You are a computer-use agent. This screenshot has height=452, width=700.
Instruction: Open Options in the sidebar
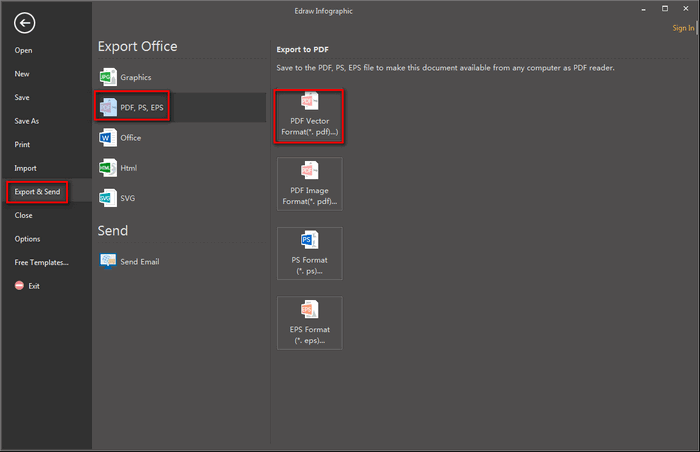pyautogui.click(x=27, y=239)
